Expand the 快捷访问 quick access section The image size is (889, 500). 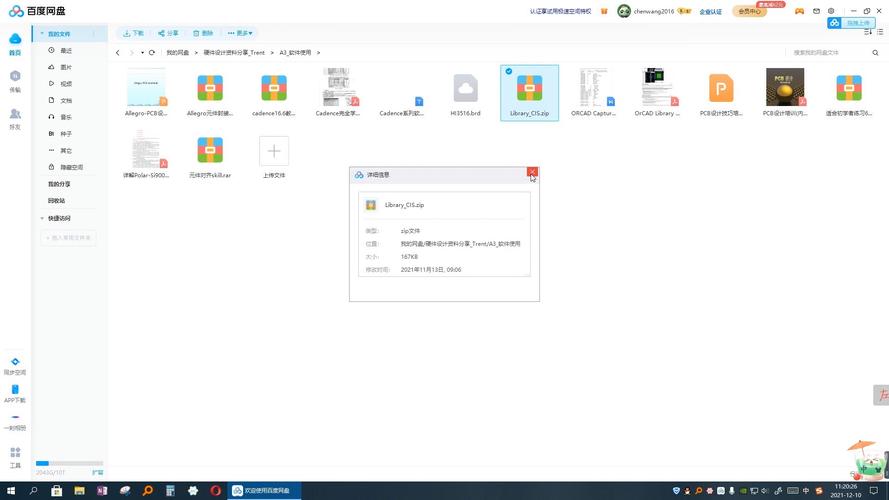tap(42, 218)
